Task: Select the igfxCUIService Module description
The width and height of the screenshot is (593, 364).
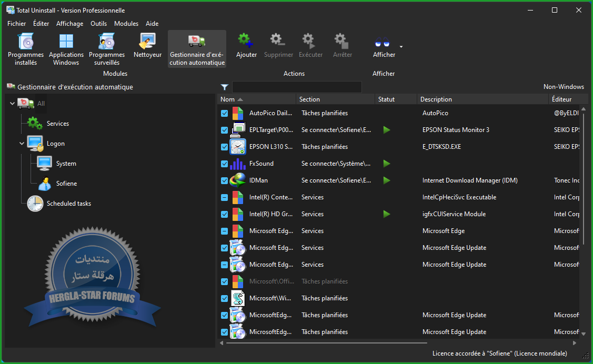Action: pos(454,214)
